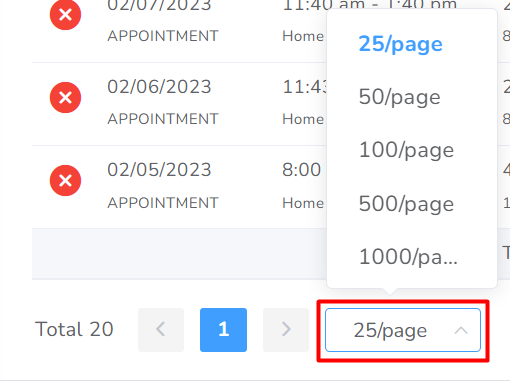Viewport: 510px width, 382px height.
Task: Click the red X icon beside 02/06/2023
Action: pos(65,97)
